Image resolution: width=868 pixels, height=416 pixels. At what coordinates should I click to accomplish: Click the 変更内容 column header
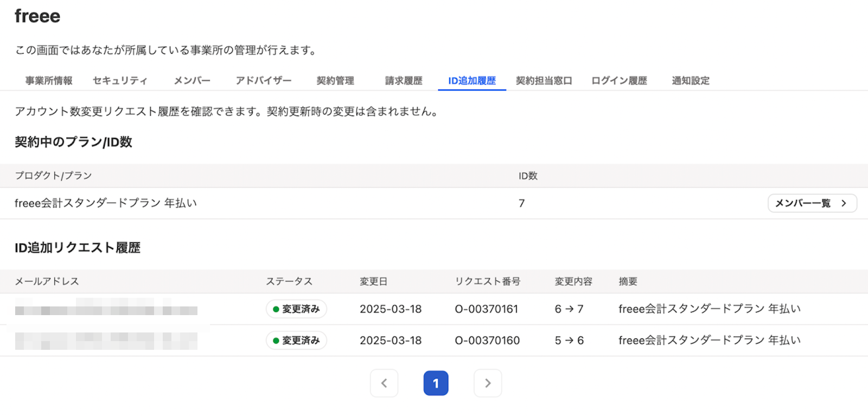[573, 281]
